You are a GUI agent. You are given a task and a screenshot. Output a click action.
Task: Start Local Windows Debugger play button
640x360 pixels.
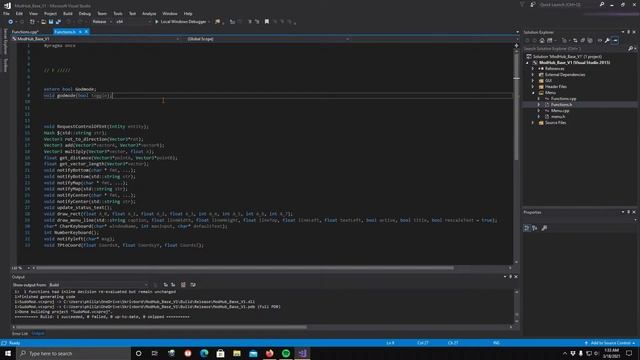pyautogui.click(x=157, y=22)
